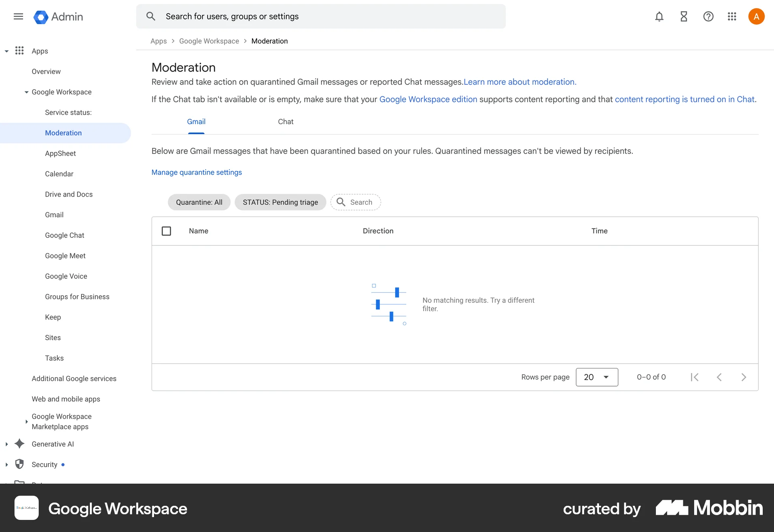Viewport: 774px width, 532px height.
Task: Click the search users groups or settings field
Action: click(320, 16)
